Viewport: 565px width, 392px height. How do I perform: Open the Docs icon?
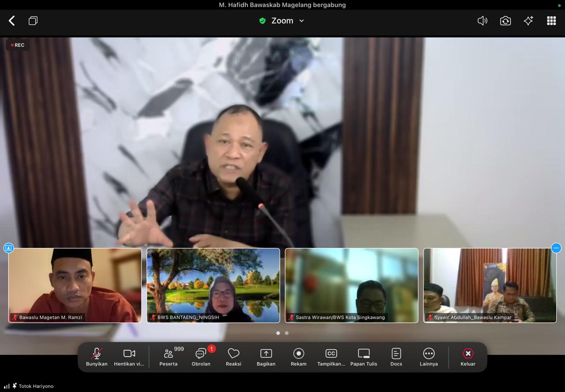396,357
